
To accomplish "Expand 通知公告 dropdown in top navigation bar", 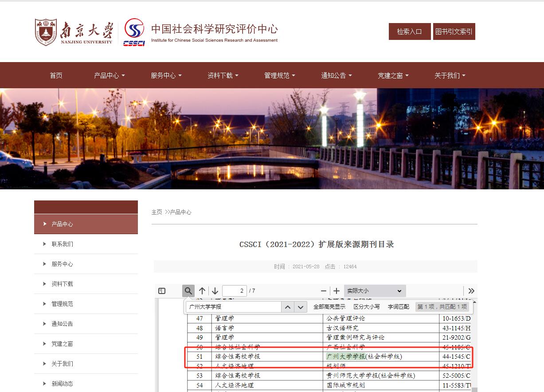I will (x=337, y=75).
